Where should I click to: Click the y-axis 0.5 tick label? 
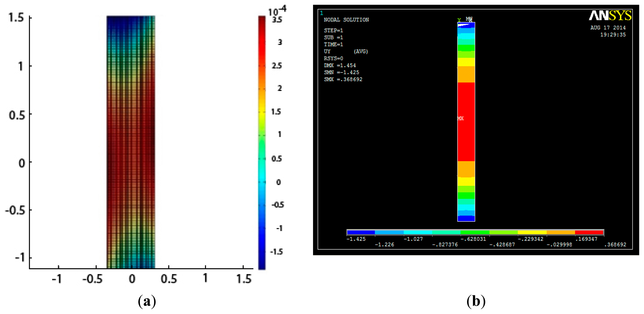[17, 115]
